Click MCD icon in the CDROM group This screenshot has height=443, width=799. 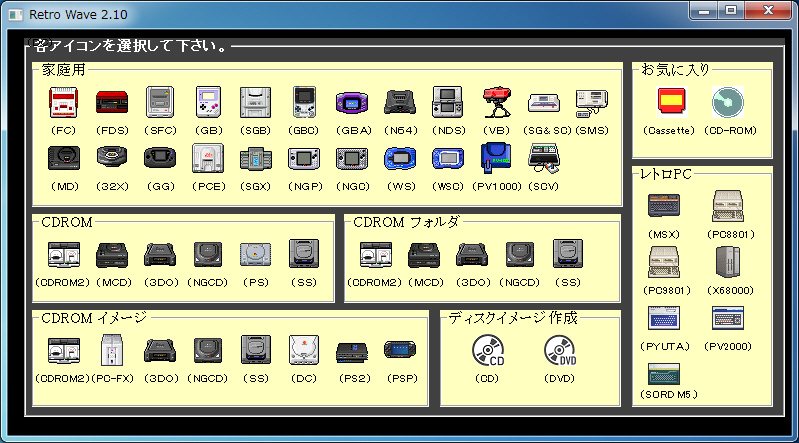(112, 255)
